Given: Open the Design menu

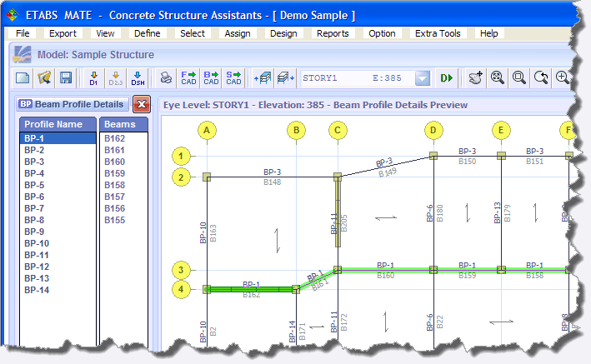Looking at the screenshot, I should pyautogui.click(x=283, y=33).
